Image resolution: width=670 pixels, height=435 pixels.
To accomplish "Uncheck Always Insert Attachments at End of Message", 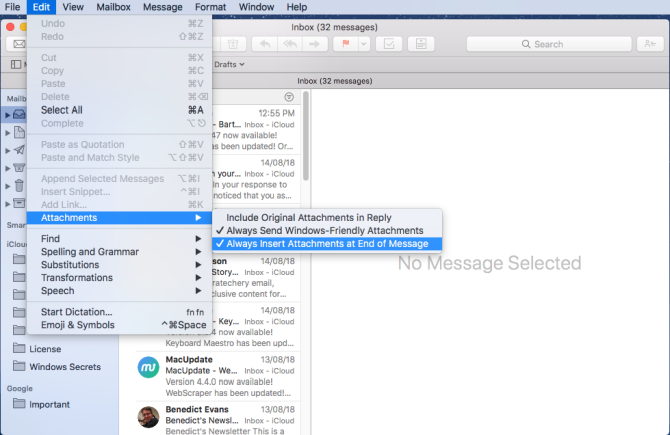I will tap(327, 244).
